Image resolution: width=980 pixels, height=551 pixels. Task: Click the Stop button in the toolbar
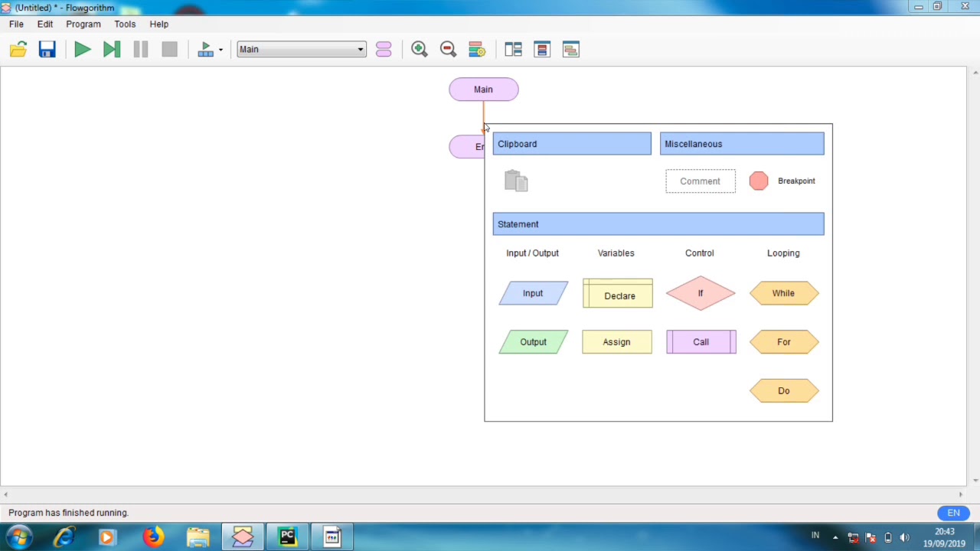pyautogui.click(x=170, y=50)
